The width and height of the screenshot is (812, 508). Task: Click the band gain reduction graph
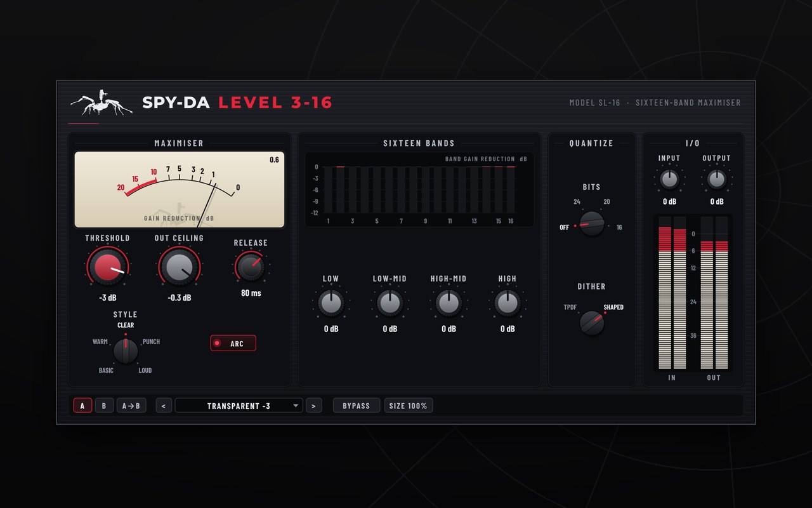point(419,189)
